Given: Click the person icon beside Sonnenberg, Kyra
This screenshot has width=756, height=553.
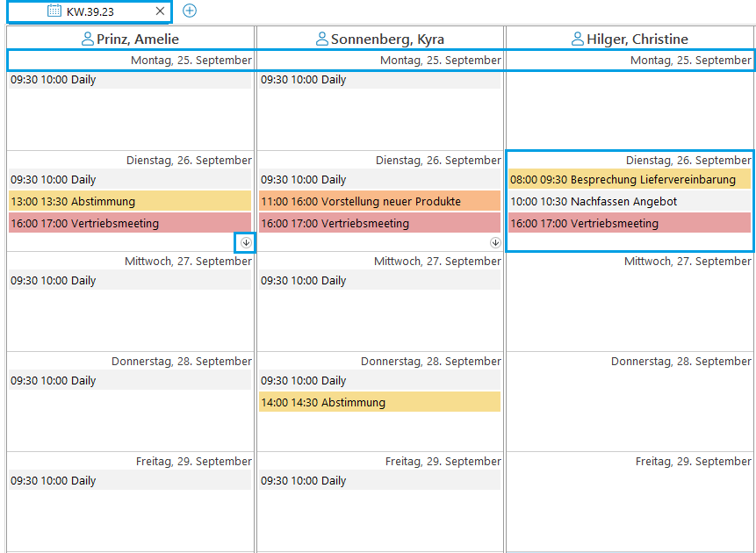Looking at the screenshot, I should (x=322, y=39).
